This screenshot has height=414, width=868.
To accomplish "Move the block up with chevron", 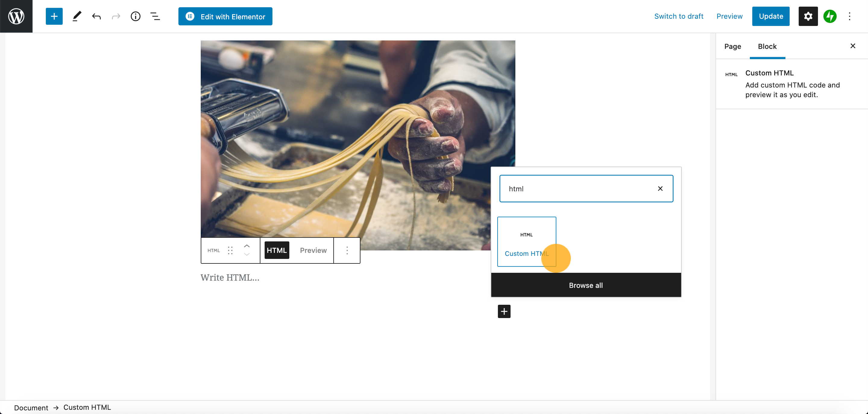I will tap(247, 246).
